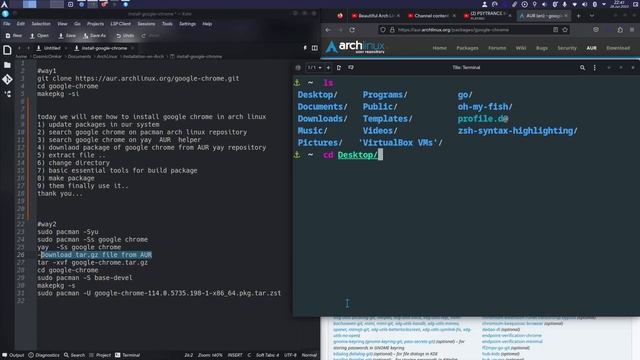Screen dimensions: 640x360
Task: Click the line 26 Download tar.gz text
Action: pos(96,255)
